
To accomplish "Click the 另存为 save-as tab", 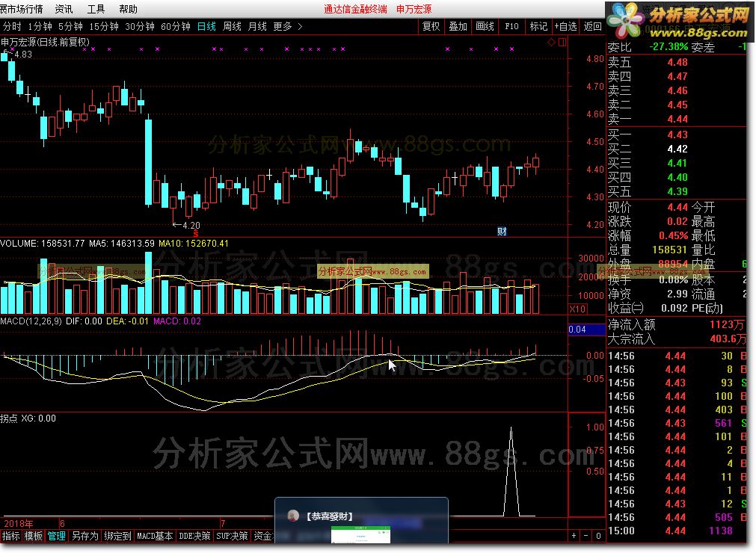I will [x=84, y=536].
